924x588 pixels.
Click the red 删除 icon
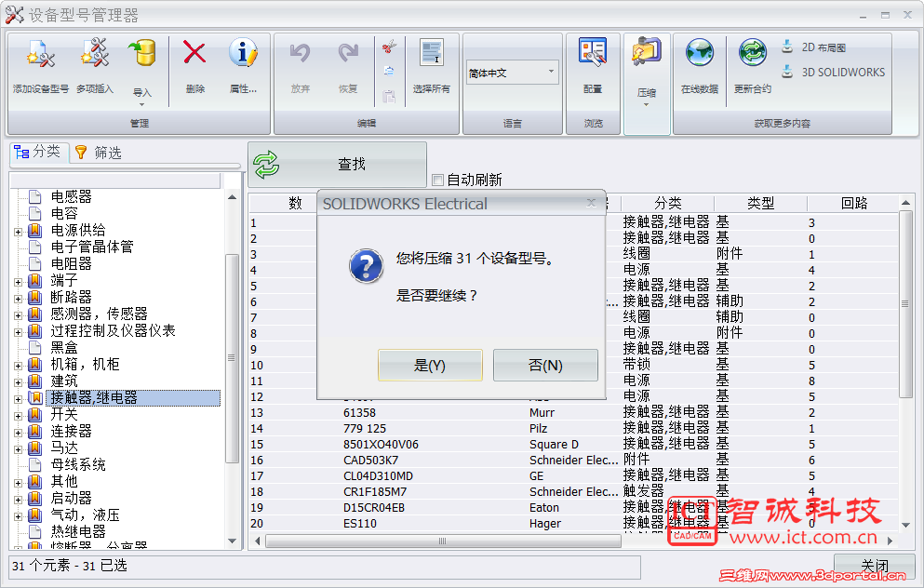[x=194, y=52]
